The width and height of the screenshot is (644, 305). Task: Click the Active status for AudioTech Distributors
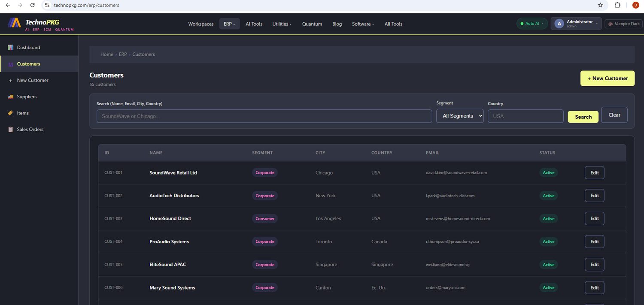549,196
